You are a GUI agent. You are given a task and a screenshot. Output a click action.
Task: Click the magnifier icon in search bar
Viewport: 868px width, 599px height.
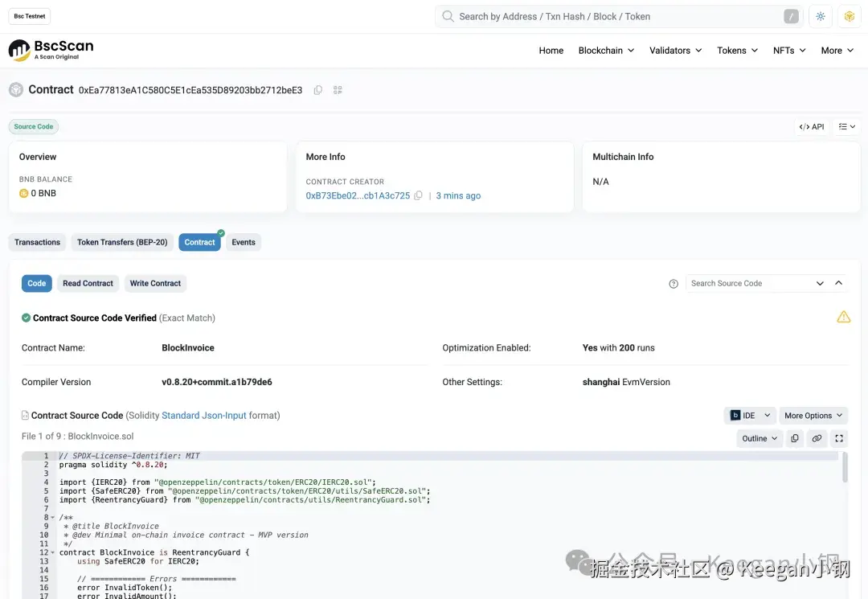click(448, 17)
